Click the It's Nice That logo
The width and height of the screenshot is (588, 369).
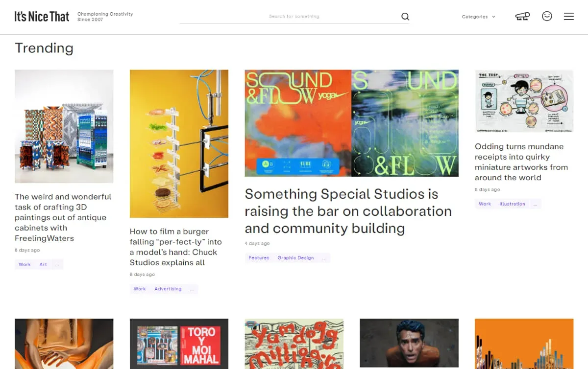[42, 16]
